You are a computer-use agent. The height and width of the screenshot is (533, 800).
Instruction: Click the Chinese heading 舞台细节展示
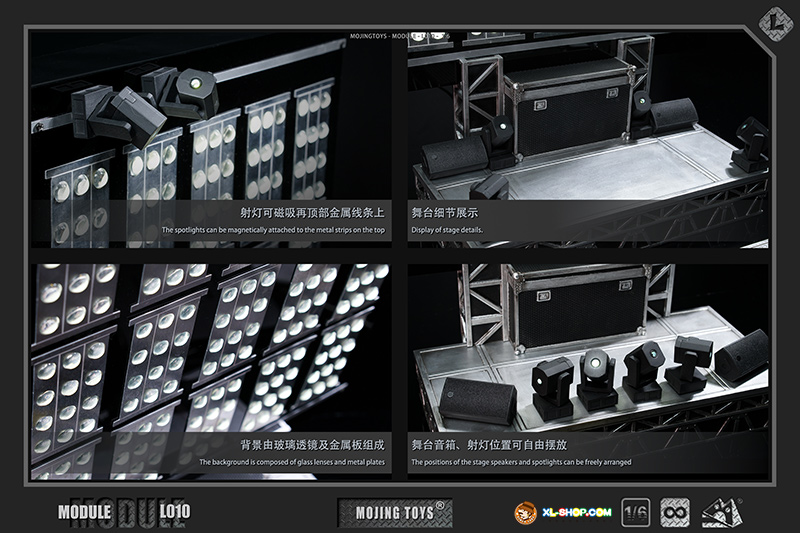[445, 213]
